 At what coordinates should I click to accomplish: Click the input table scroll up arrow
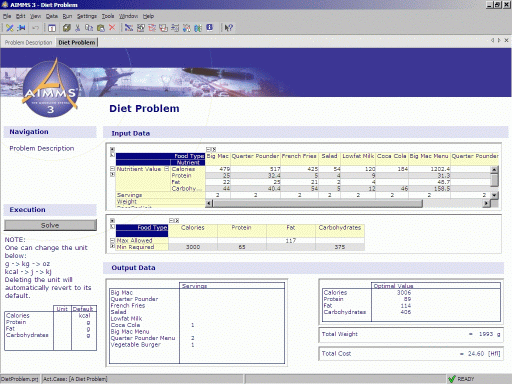495,170
